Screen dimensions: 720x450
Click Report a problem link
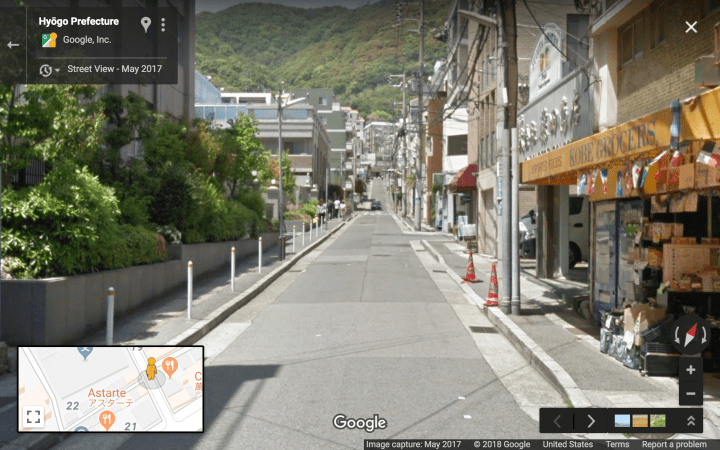pos(674,444)
